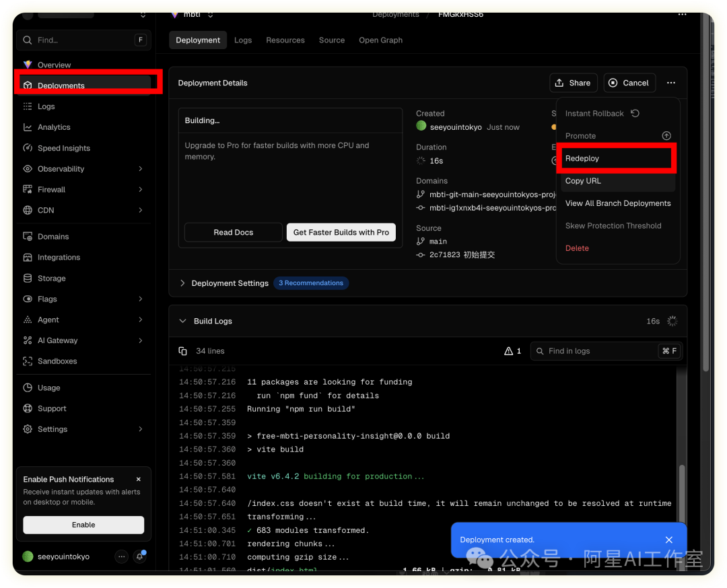
Task: Select Redeploy from the context menu
Action: point(582,158)
